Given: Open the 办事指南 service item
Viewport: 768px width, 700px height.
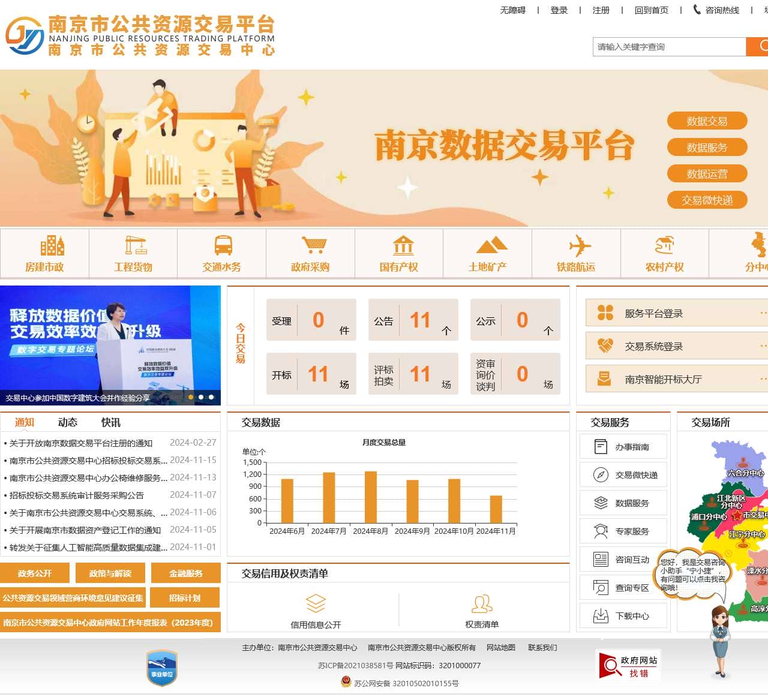Looking at the screenshot, I should point(623,447).
